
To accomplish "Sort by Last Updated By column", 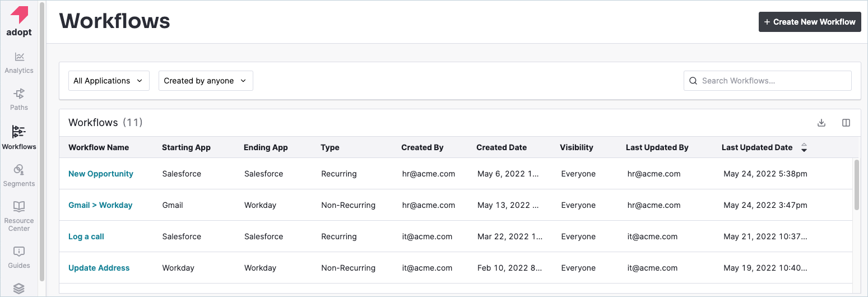I will point(657,147).
